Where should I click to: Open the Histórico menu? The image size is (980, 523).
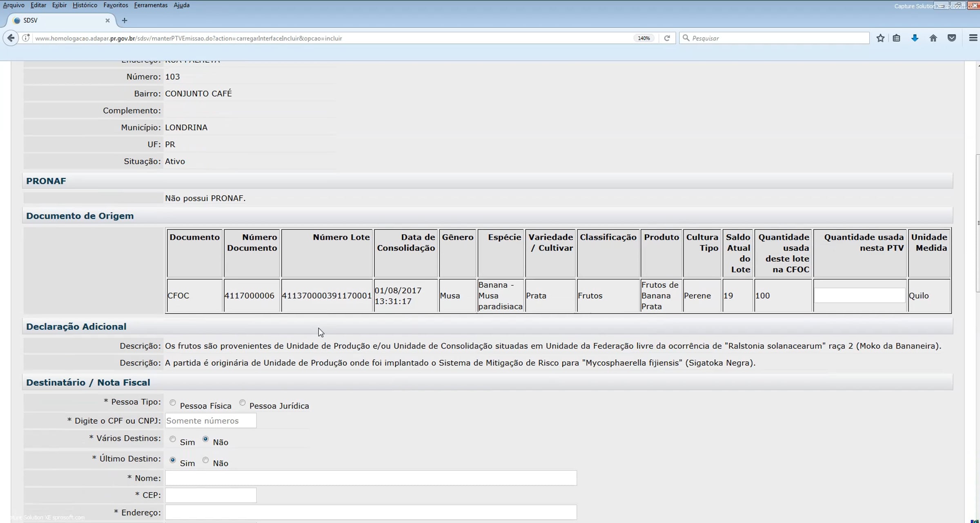85,5
